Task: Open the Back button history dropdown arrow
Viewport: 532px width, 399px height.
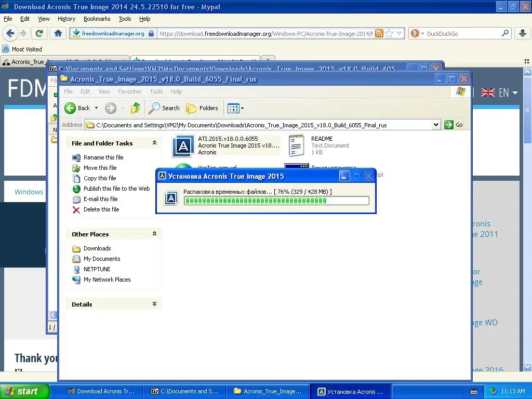Action: click(96, 108)
